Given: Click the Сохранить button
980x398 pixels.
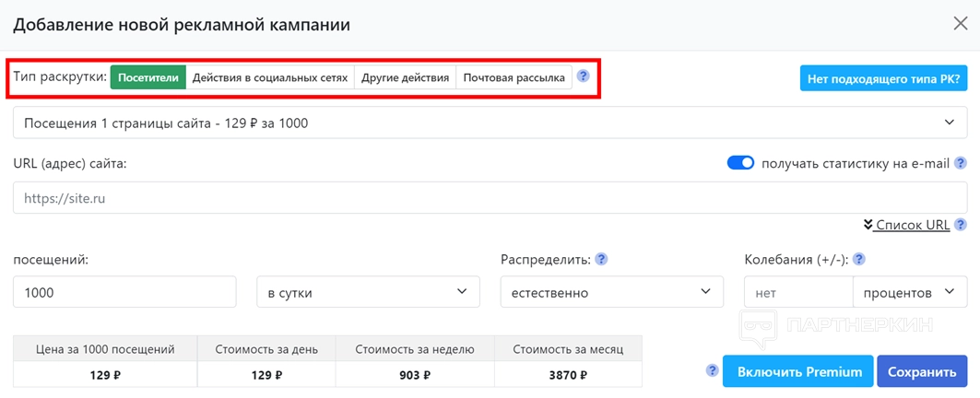Looking at the screenshot, I should coord(922,371).
